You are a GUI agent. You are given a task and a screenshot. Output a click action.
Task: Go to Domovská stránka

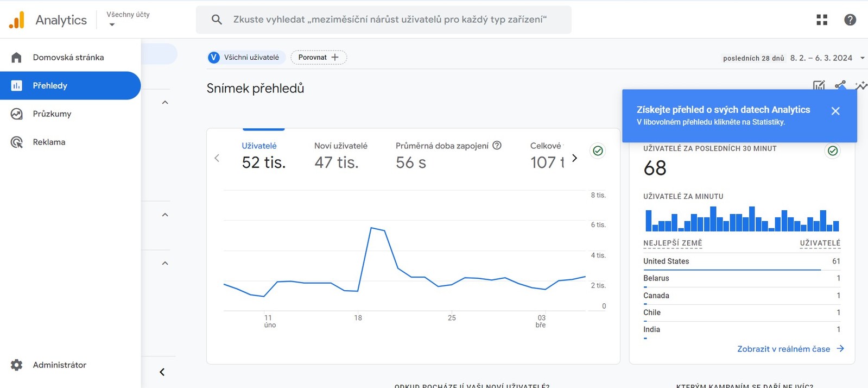[68, 58]
